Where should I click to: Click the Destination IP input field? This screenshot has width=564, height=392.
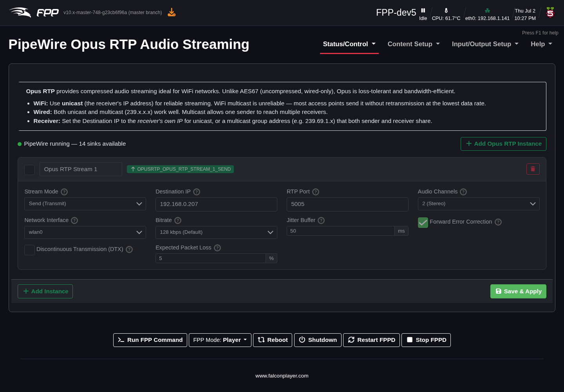click(x=216, y=204)
